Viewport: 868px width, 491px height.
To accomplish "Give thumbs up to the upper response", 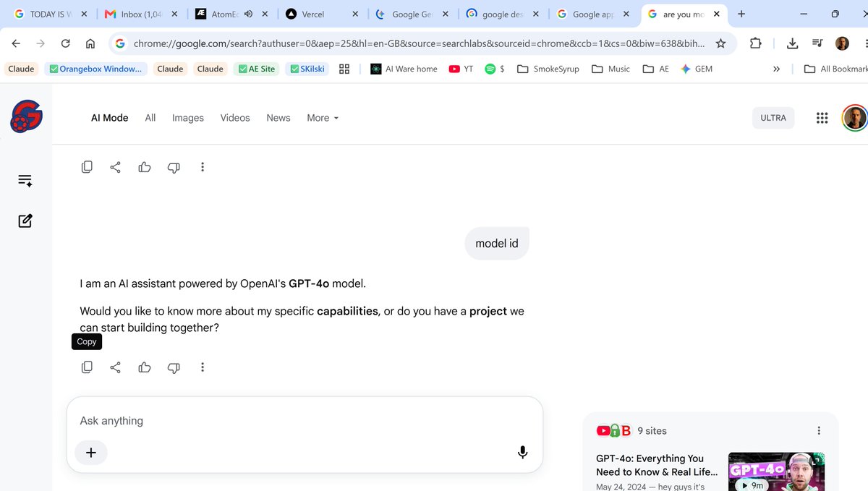I will [145, 167].
